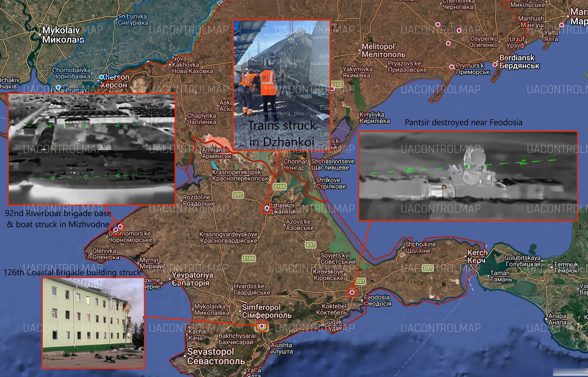Click the Olenivka label
588x377 pixels.
point(105,254)
